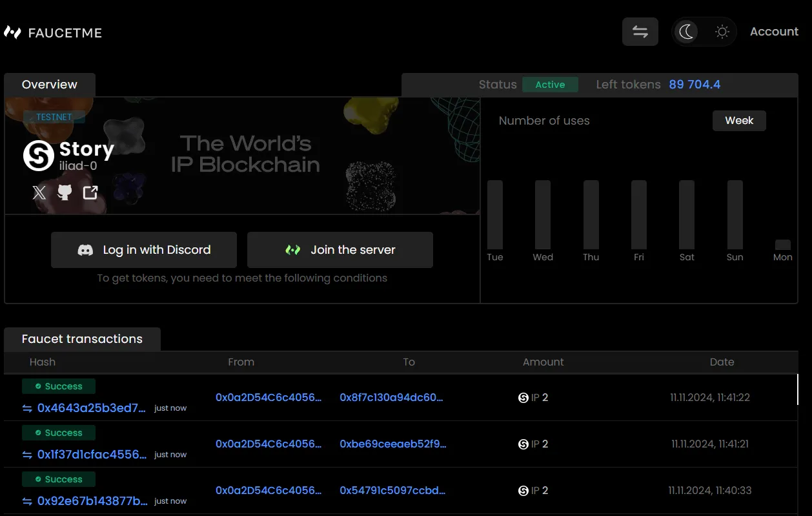Open Story's X (Twitter) profile icon
Screen dimensions: 812x516
coord(39,192)
